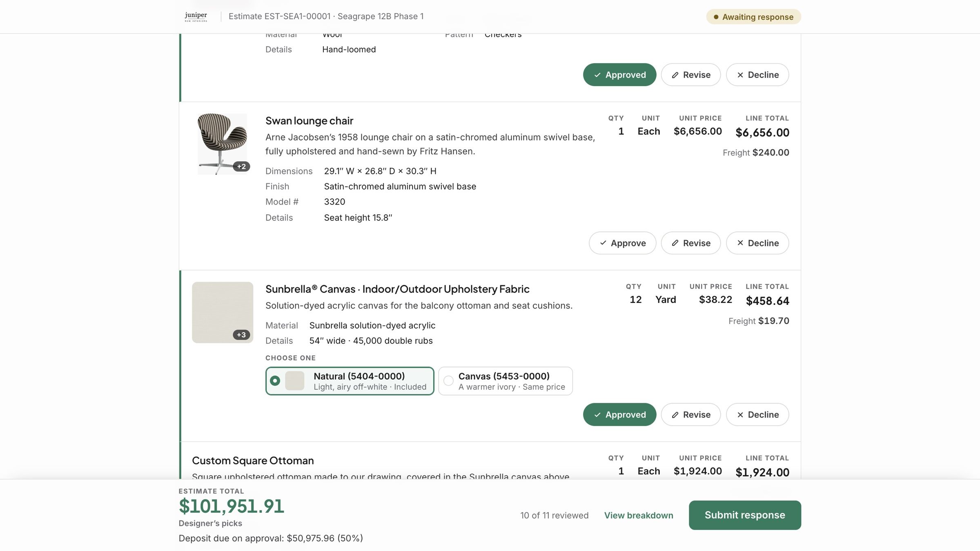The image size is (980, 551).
Task: Decline the Sunbrella Canvas fabric item
Action: click(757, 415)
